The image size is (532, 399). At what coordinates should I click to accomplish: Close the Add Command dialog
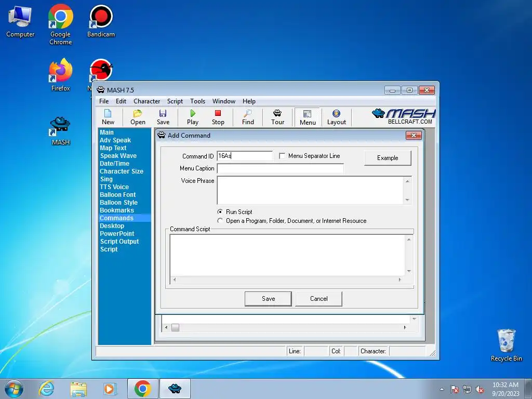coord(414,136)
